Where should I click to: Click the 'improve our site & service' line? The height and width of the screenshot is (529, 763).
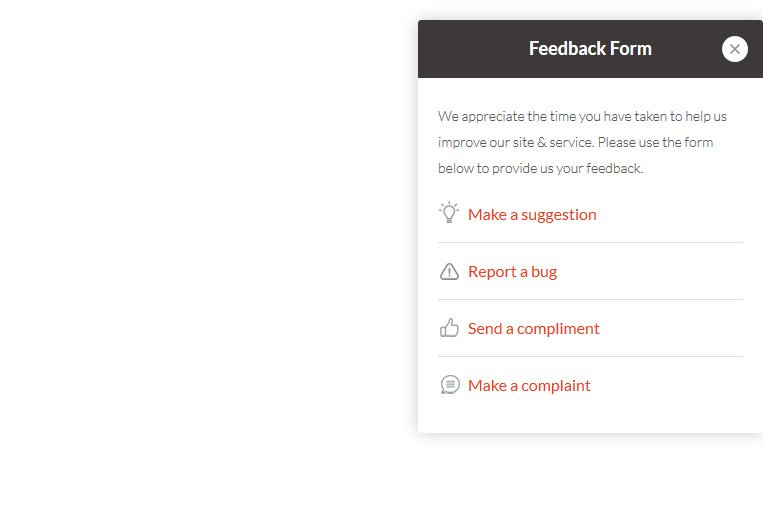coord(575,142)
